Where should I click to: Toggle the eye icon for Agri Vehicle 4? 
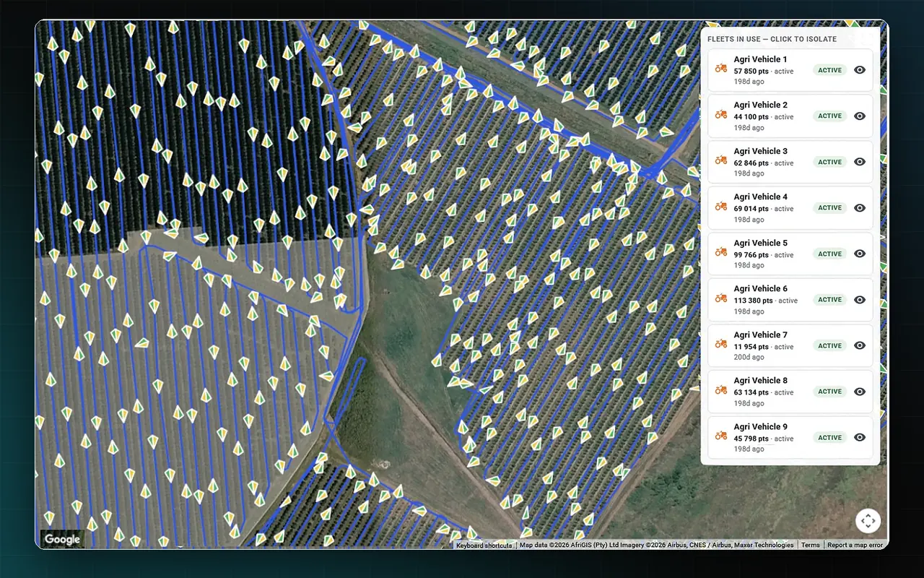tap(860, 207)
